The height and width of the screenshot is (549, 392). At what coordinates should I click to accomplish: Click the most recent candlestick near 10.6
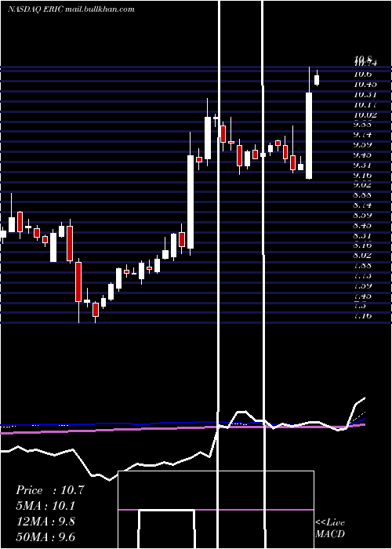[x=317, y=80]
